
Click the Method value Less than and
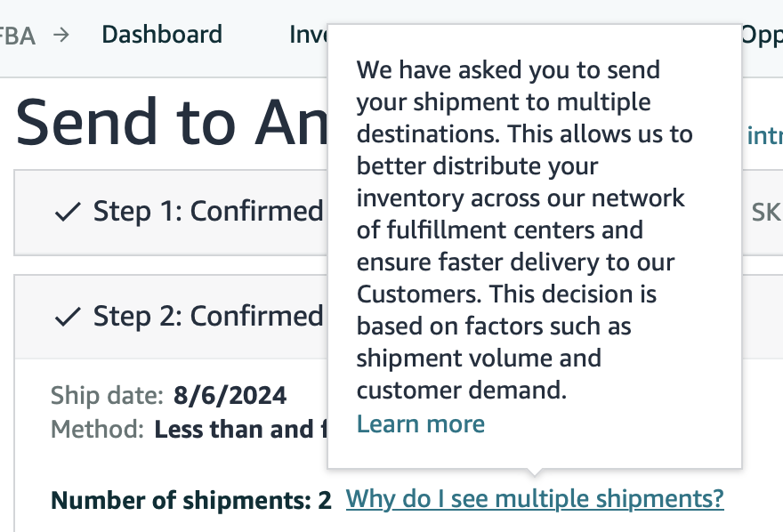click(240, 429)
